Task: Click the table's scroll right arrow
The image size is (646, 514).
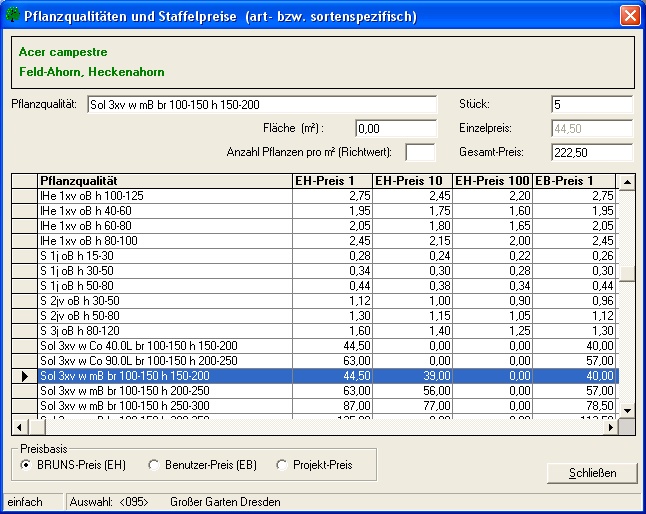Action: coord(611,428)
